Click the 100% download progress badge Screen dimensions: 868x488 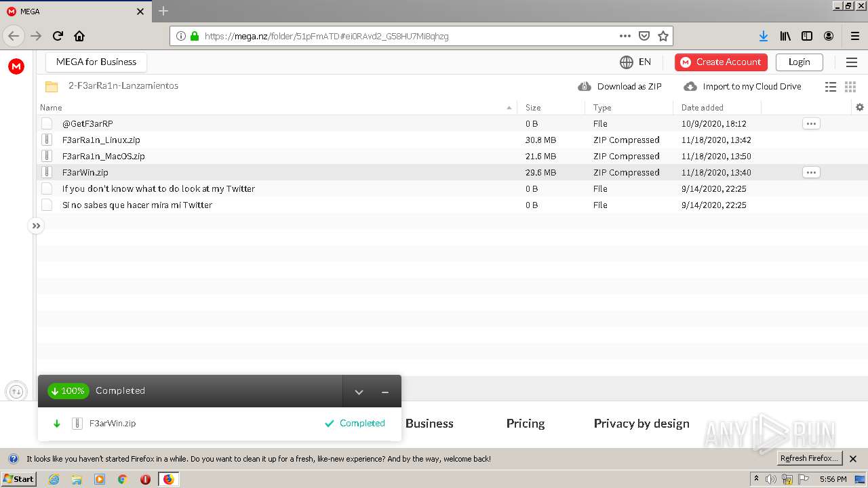(68, 390)
